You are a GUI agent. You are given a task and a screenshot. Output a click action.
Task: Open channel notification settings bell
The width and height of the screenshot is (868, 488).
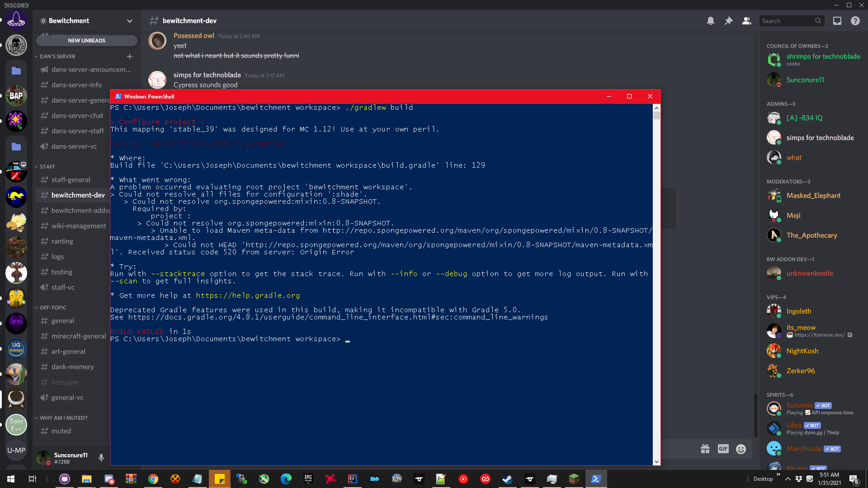point(710,21)
